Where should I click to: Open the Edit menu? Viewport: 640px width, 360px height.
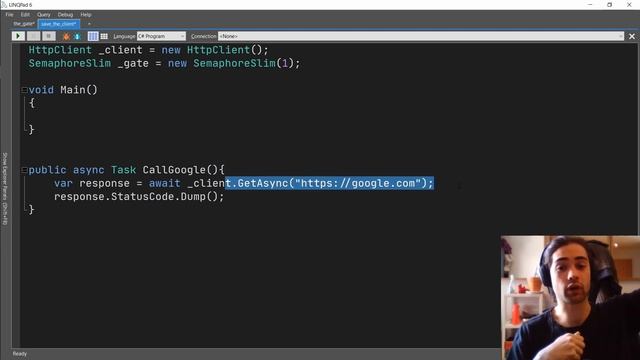(25, 15)
